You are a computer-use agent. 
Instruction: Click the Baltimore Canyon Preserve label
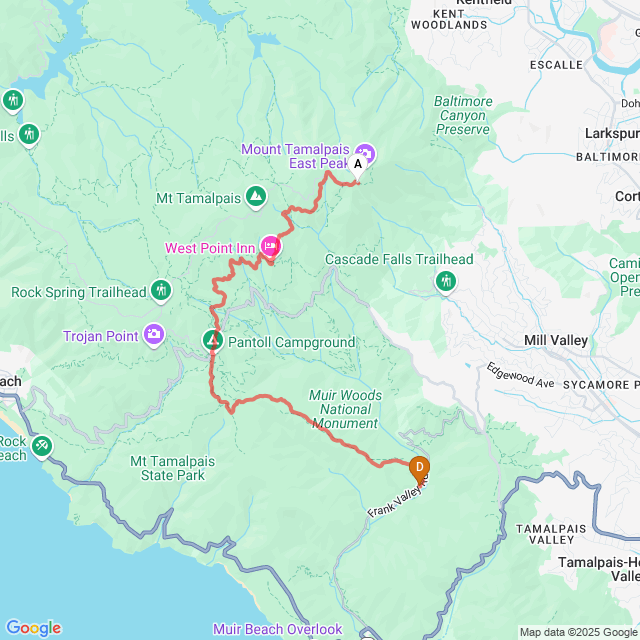pos(463,116)
